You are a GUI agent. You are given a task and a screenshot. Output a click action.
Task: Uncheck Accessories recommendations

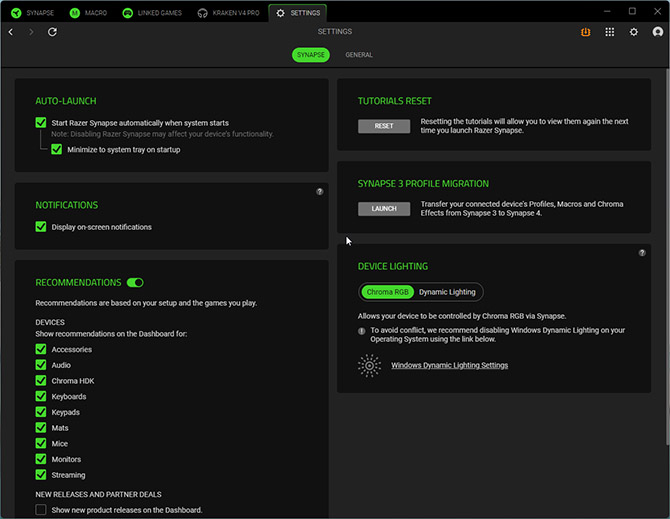(41, 349)
